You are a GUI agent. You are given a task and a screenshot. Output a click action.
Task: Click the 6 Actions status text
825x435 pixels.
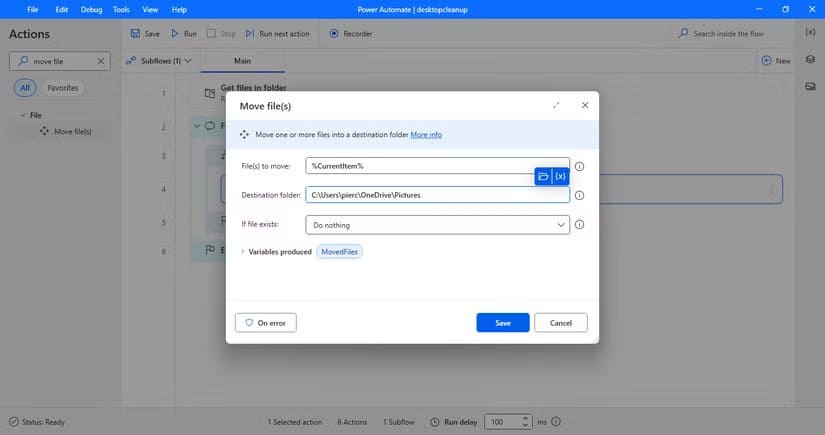coord(352,422)
